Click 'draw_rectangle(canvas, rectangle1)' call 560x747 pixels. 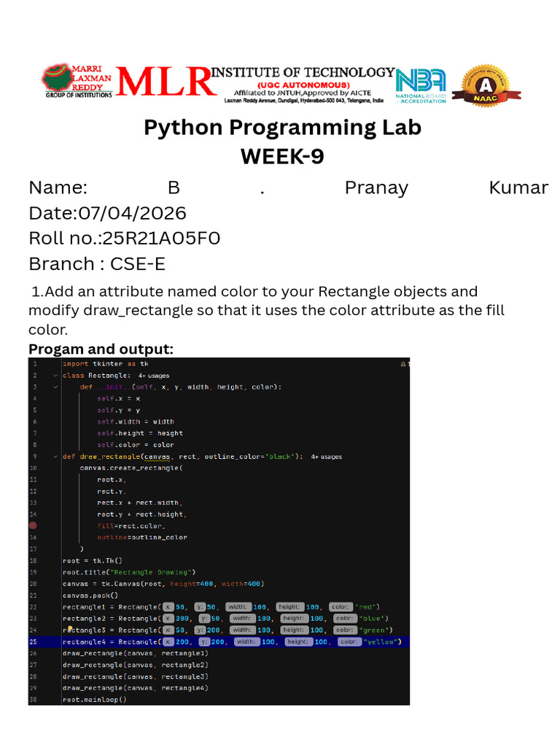coord(135,653)
